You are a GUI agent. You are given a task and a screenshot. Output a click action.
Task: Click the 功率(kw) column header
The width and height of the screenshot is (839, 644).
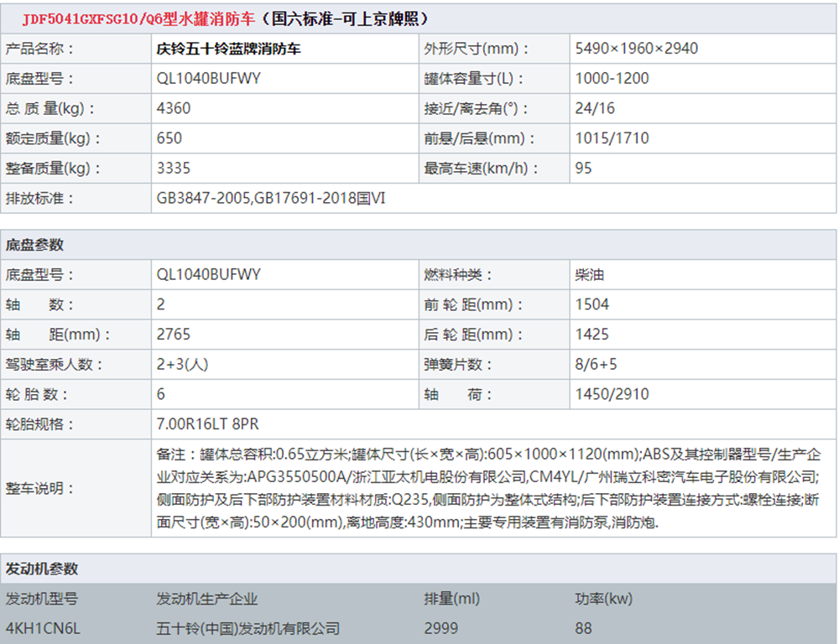pyautogui.click(x=603, y=599)
